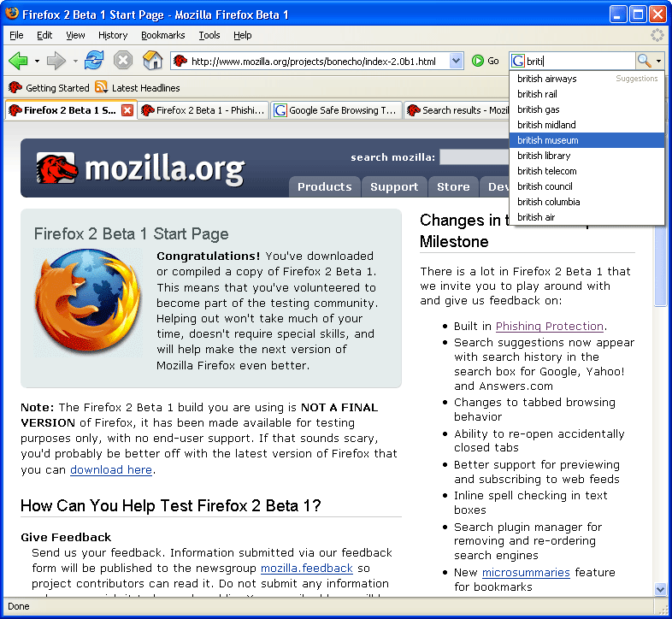Click the green Back arrow button
The width and height of the screenshot is (672, 619).
coord(18,61)
